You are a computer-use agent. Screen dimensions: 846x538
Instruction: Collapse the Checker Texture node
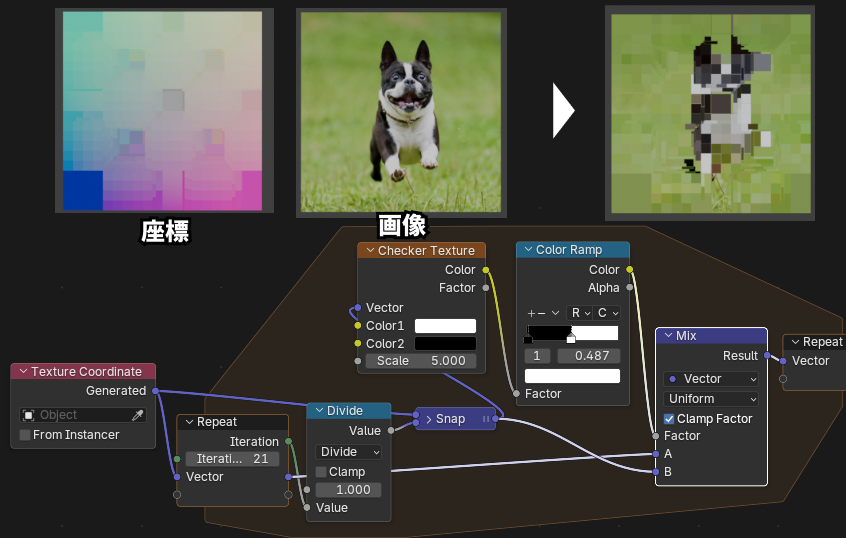(368, 251)
